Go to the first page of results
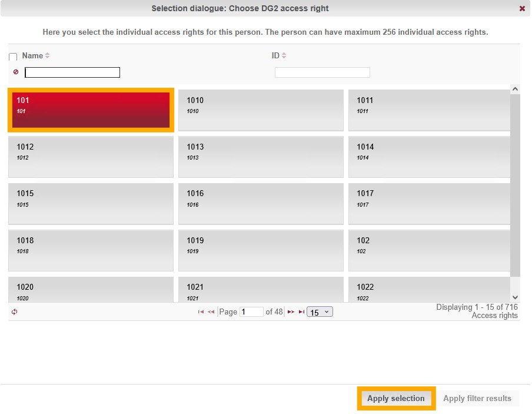This screenshot has width=532, height=414. pyautogui.click(x=201, y=312)
